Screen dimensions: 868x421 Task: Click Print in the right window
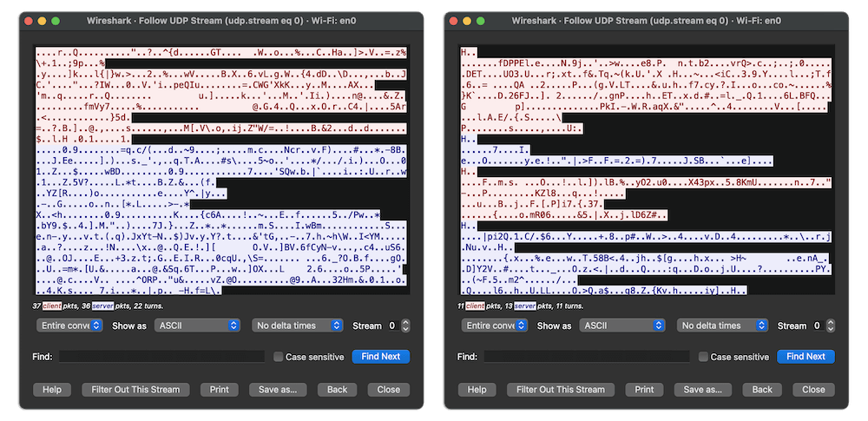click(x=644, y=390)
